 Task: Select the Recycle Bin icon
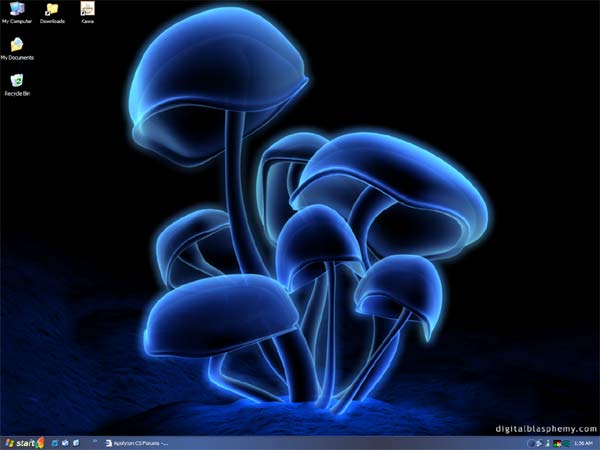(17, 81)
